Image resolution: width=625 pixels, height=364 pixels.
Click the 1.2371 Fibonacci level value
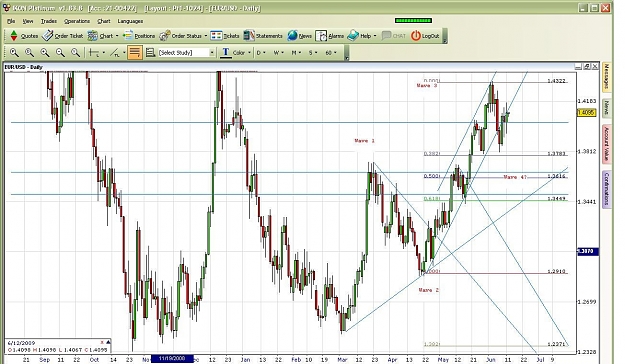(556, 344)
